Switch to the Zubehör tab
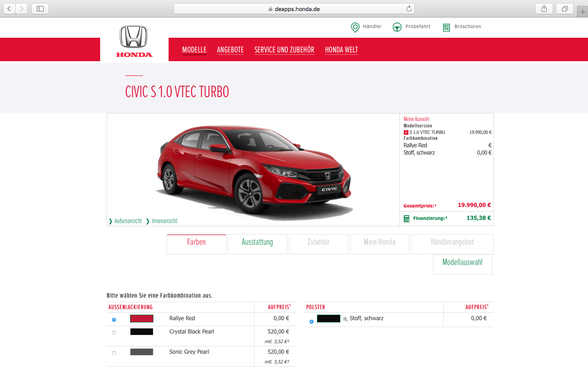588x368 pixels. 318,244
